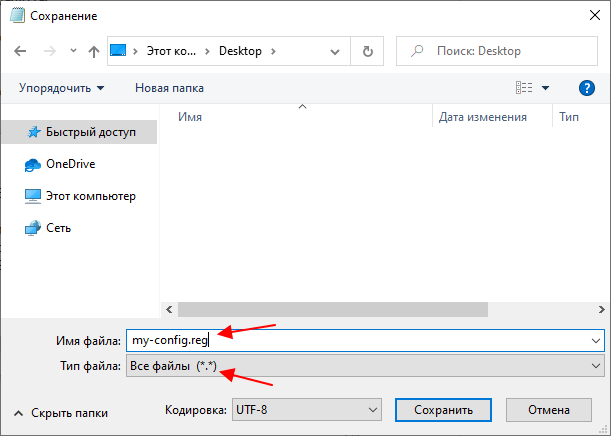The image size is (611, 436).
Task: Open view options dropdown arrow
Action: (x=546, y=88)
